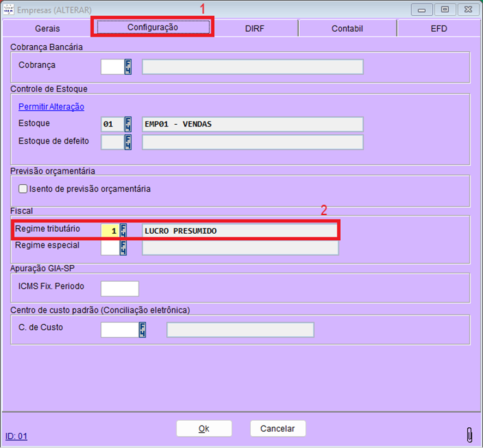This screenshot has width=483, height=448.
Task: Open the EFD tab
Action: pyautogui.click(x=439, y=28)
